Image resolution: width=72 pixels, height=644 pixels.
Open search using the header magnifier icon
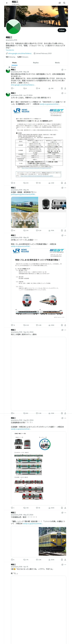(64, 3)
